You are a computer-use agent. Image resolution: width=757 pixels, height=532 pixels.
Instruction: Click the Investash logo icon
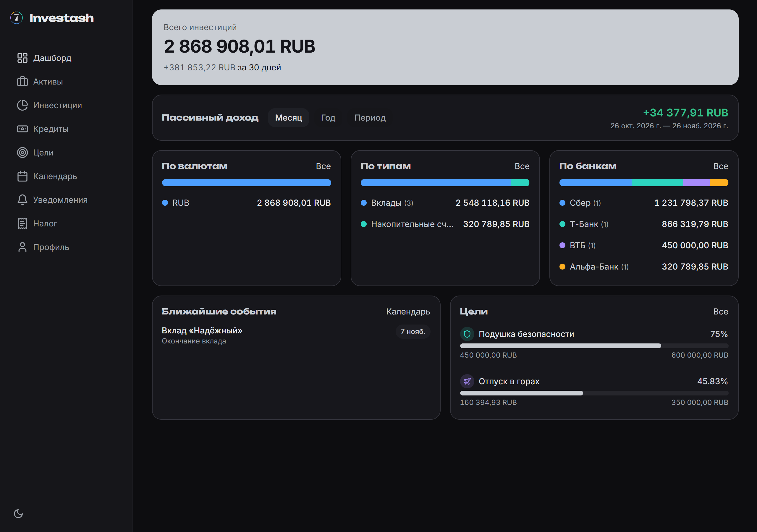pyautogui.click(x=17, y=18)
